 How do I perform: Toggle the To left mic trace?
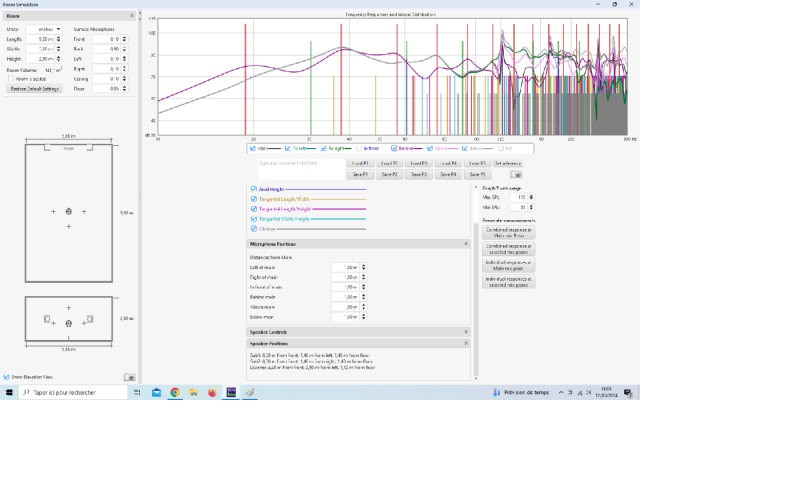point(288,148)
